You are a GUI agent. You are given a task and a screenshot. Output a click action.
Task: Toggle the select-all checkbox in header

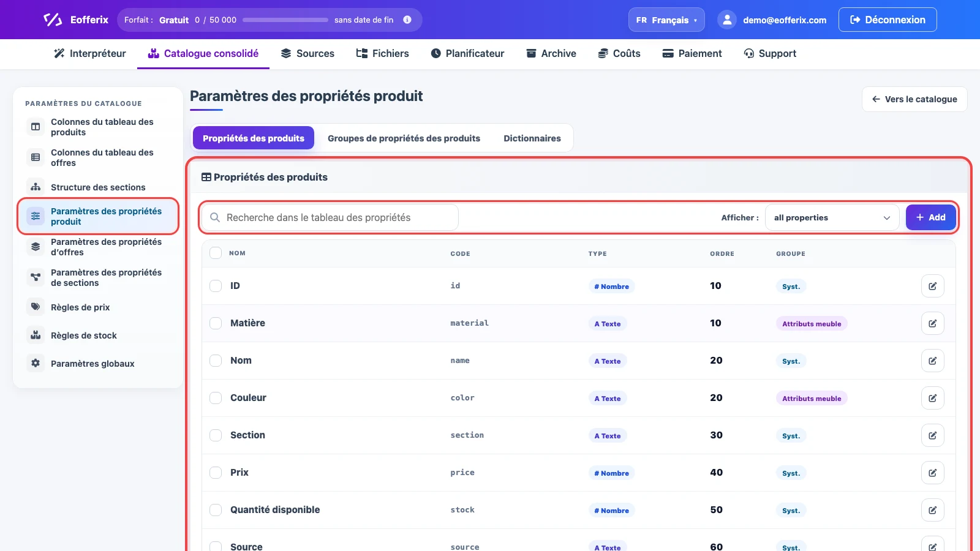click(216, 253)
